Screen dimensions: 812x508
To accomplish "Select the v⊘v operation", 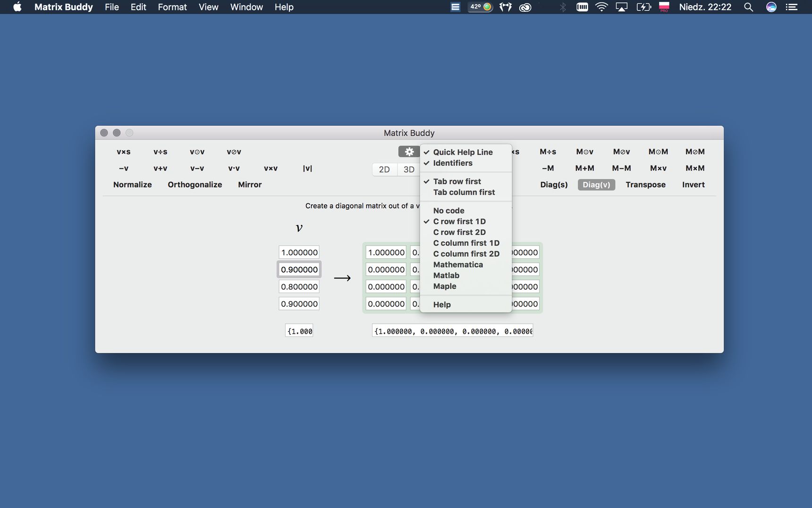I will click(x=234, y=152).
